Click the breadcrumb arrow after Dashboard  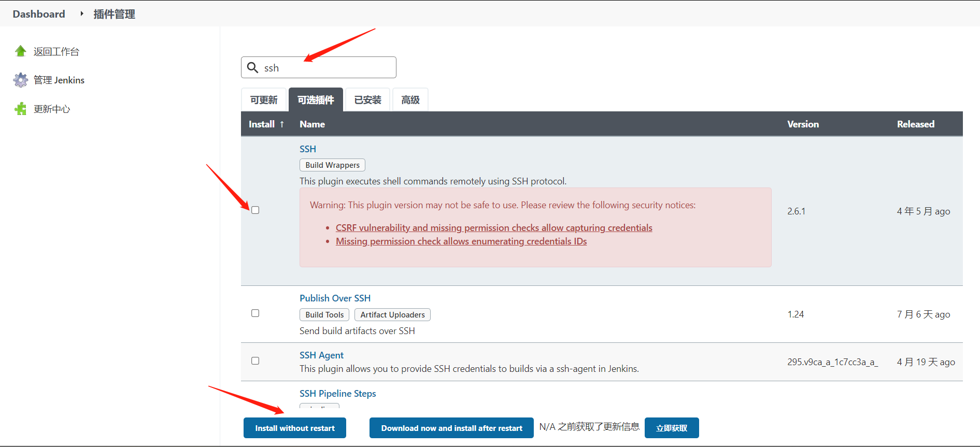[x=82, y=14]
